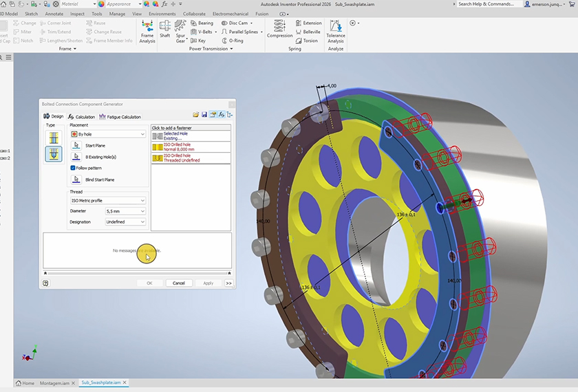Open the Electromechanical ribbon tab
578x392 pixels.
point(231,14)
